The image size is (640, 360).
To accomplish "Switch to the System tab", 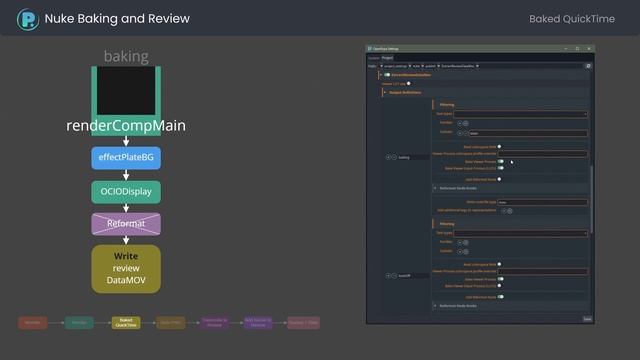I will click(x=373, y=58).
